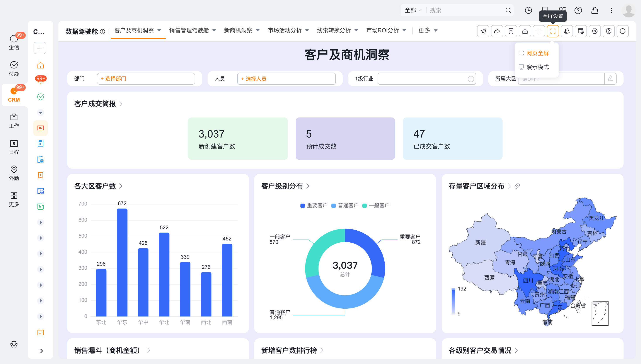Screen dimensions: 641x364
Task: Switch to 销售管理驾驶舱 tab
Action: [193, 31]
